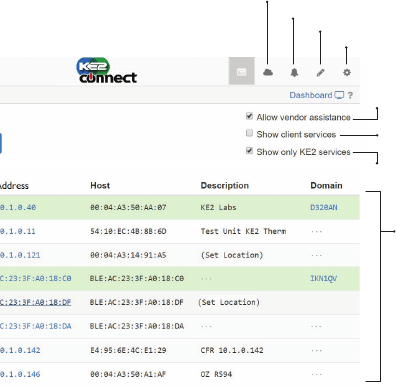Click the KE2 Connect logo
The width and height of the screenshot is (396, 388).
click(x=107, y=71)
